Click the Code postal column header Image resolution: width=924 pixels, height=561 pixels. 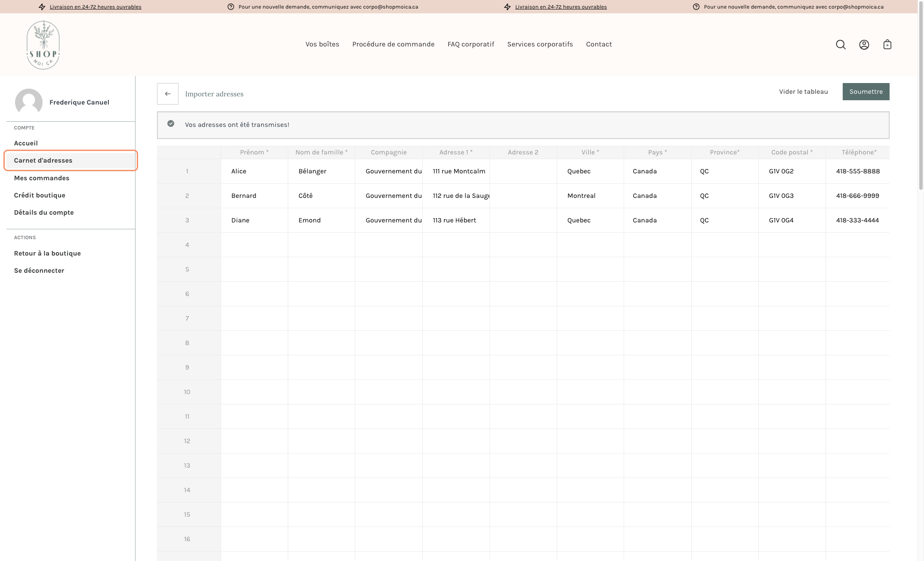792,152
